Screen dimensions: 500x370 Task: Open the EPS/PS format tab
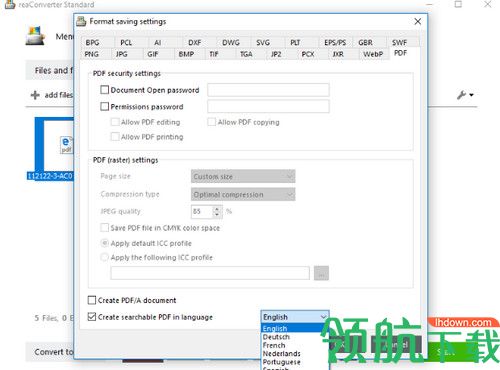(335, 43)
